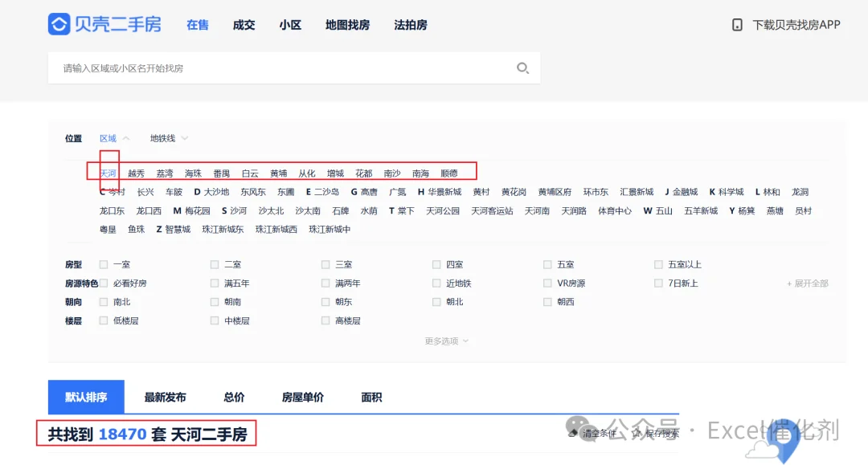Image resolution: width=868 pixels, height=465 pixels.
Task: Choose the 珠江新城东 area link
Action: pyautogui.click(x=223, y=229)
